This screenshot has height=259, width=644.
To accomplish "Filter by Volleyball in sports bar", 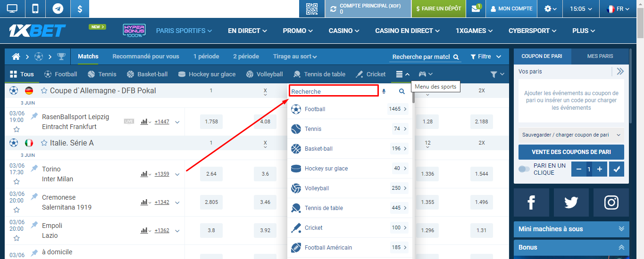I will (x=265, y=74).
